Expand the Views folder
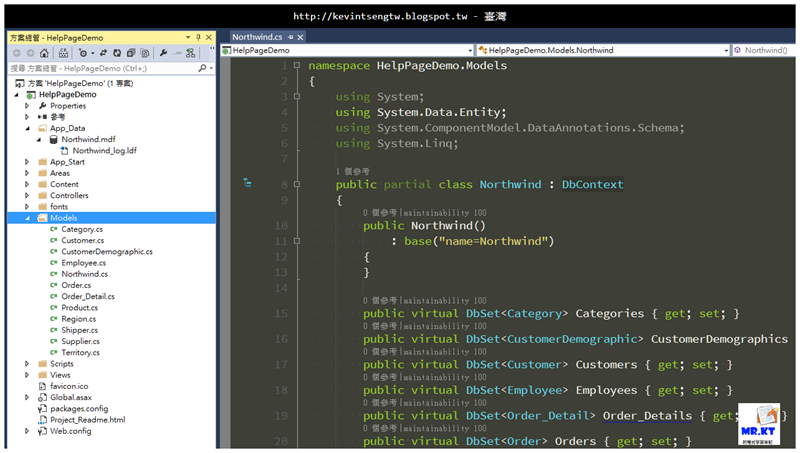 [27, 375]
